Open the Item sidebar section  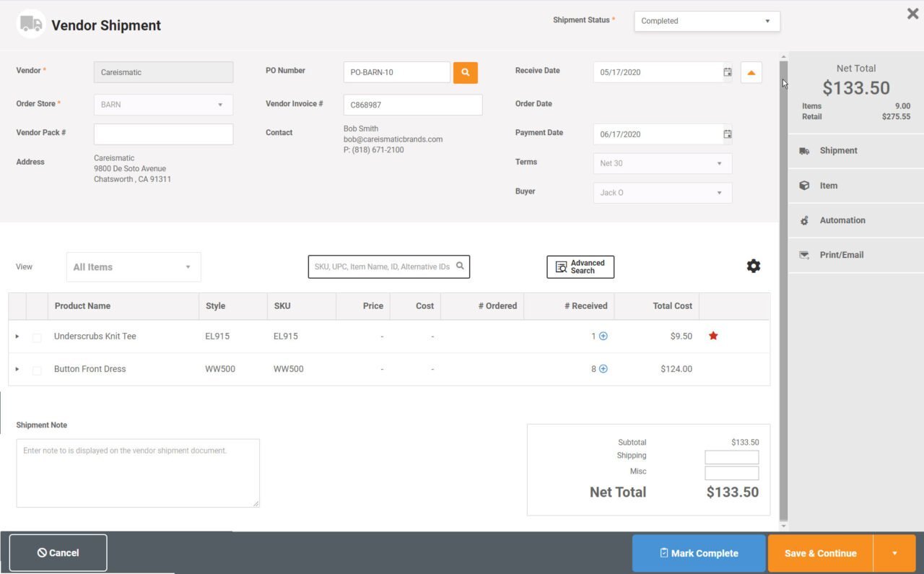(828, 186)
